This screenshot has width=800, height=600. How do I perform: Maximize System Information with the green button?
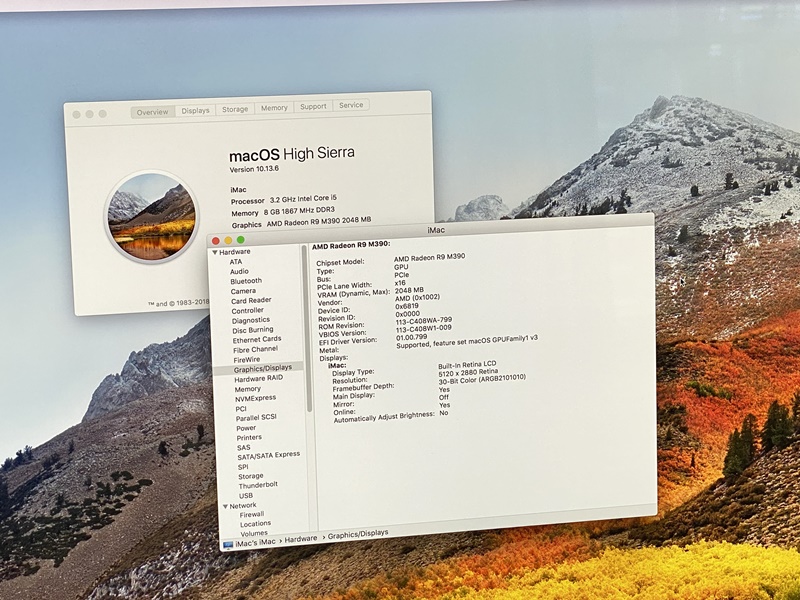[240, 240]
